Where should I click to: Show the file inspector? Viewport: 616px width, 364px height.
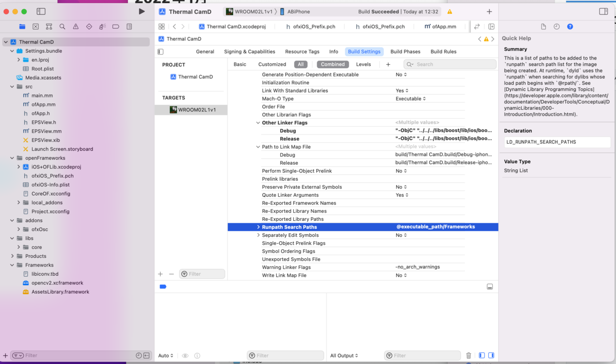pos(543,27)
